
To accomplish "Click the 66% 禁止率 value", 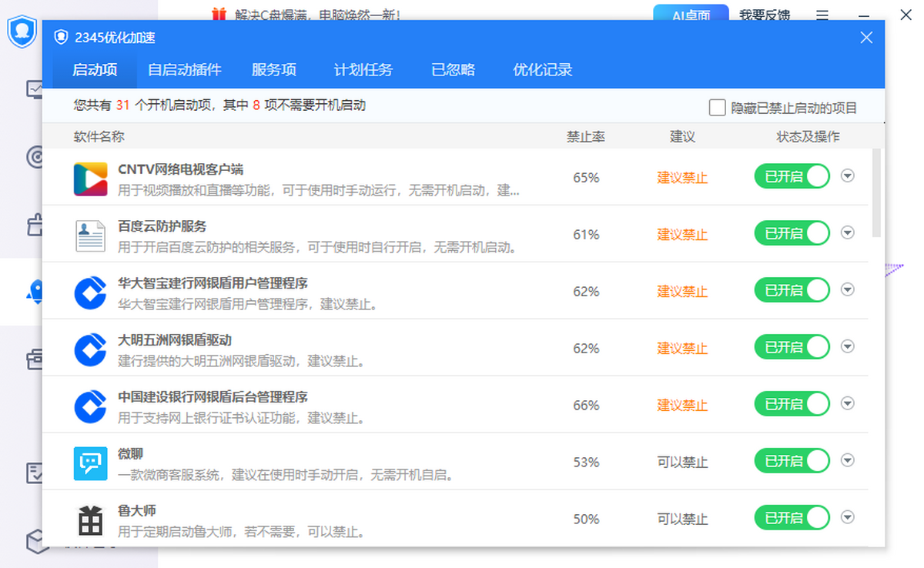I will click(x=586, y=406).
